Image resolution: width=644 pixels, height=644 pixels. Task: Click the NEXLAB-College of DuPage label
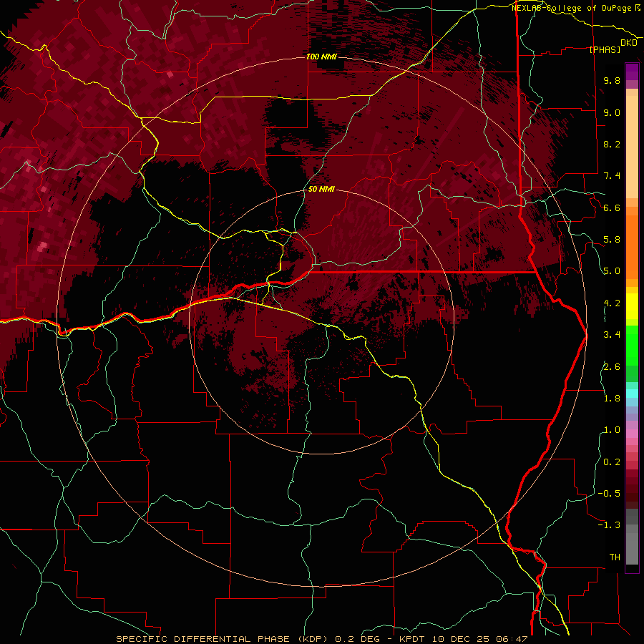[x=575, y=8]
